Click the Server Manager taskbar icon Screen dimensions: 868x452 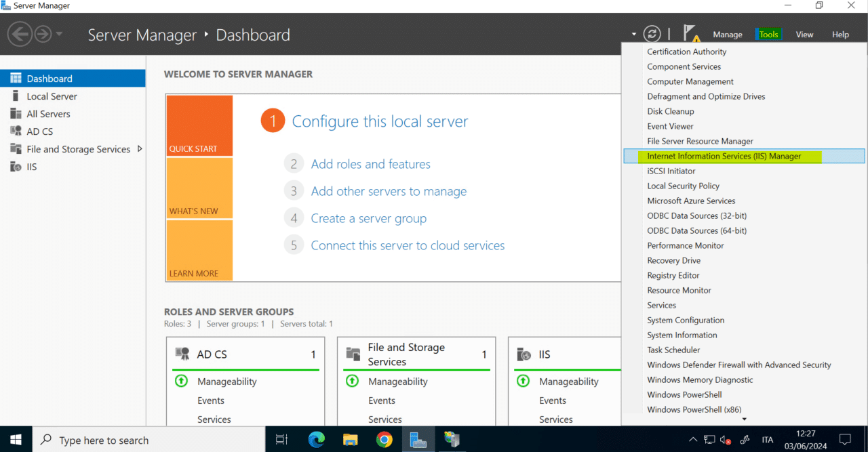click(418, 440)
